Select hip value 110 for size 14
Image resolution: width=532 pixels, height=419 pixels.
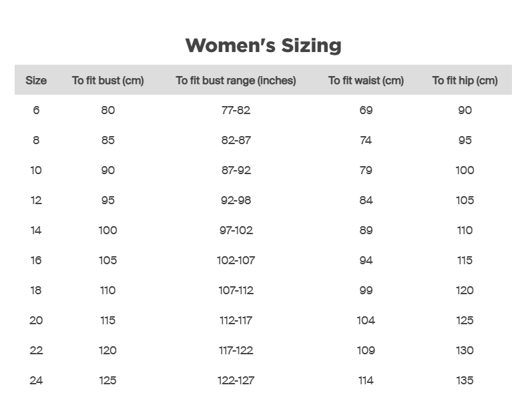(x=465, y=230)
